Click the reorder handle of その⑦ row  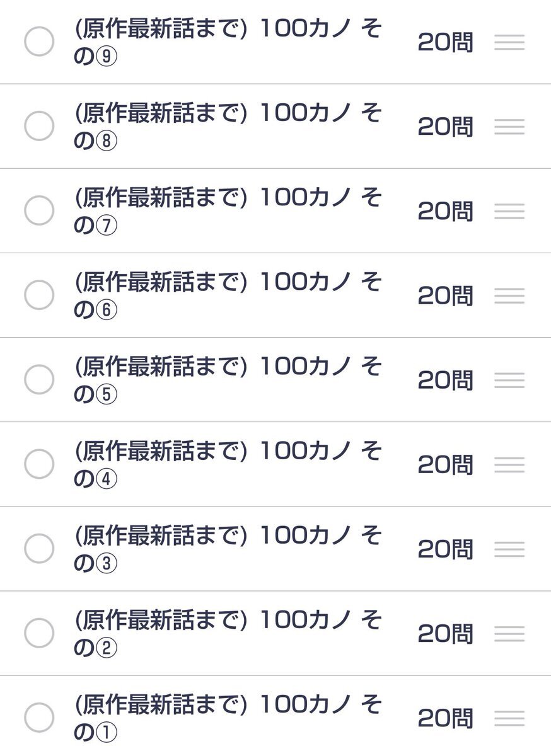click(509, 211)
